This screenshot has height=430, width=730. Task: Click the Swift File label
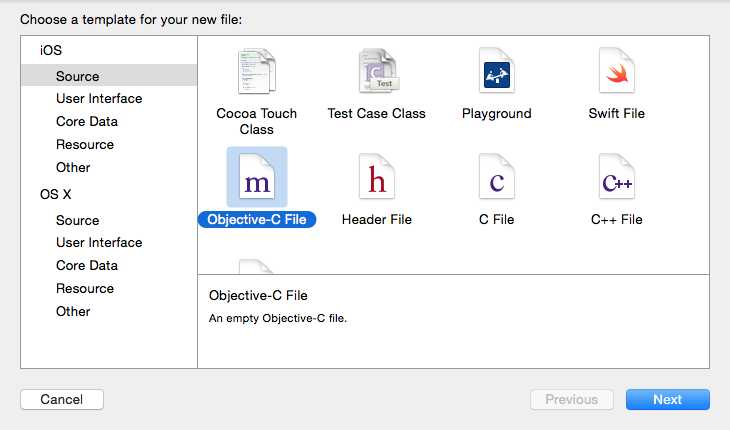click(616, 114)
